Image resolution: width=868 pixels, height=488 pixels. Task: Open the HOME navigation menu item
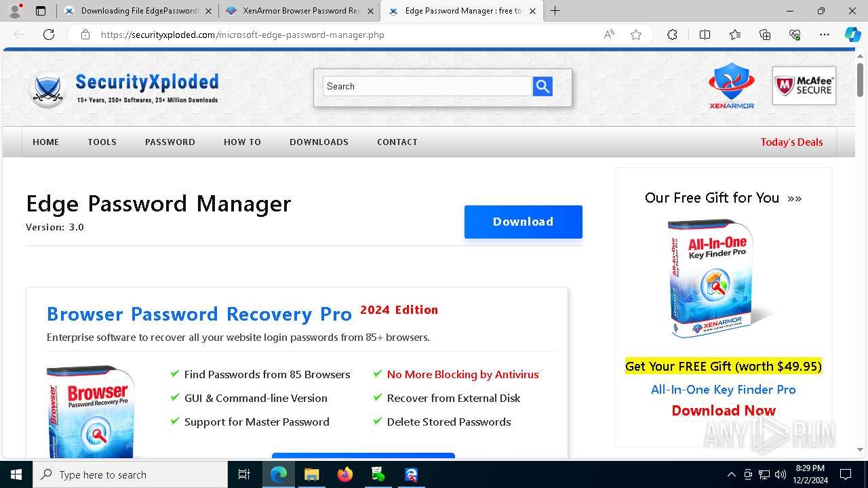(46, 142)
